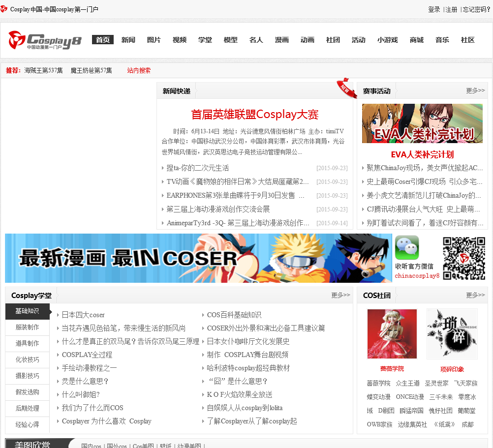The height and width of the screenshot is (448, 493).
Task: Open article COSPLAY全过程
Action: [87, 355]
